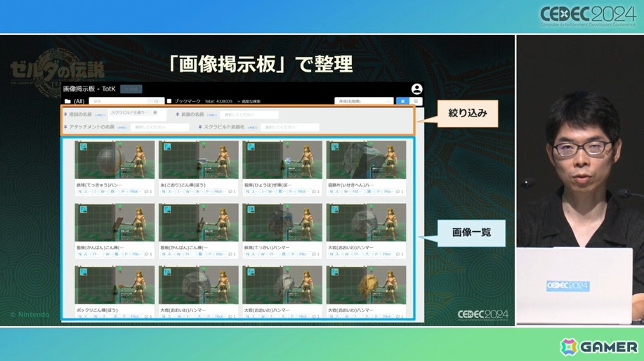The height and width of the screenshot is (361, 644).
Task: Click weapon icon on 鉄塊(てっかい)ハンマー thumbnail
Action: coord(251,209)
